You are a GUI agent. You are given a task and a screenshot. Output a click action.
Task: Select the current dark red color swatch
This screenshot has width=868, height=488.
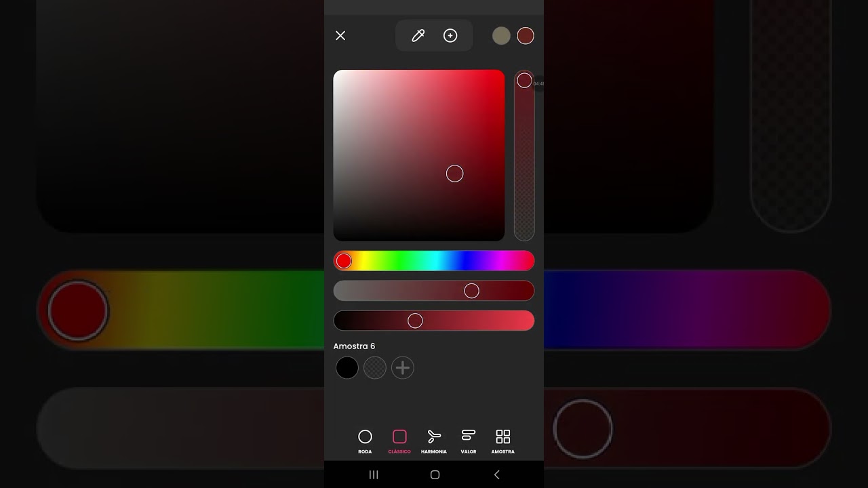click(526, 36)
